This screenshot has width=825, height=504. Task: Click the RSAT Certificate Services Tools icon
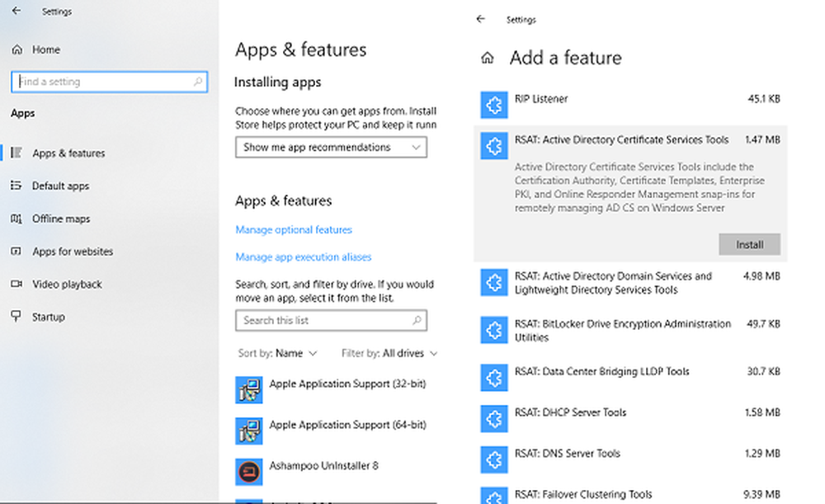click(494, 146)
